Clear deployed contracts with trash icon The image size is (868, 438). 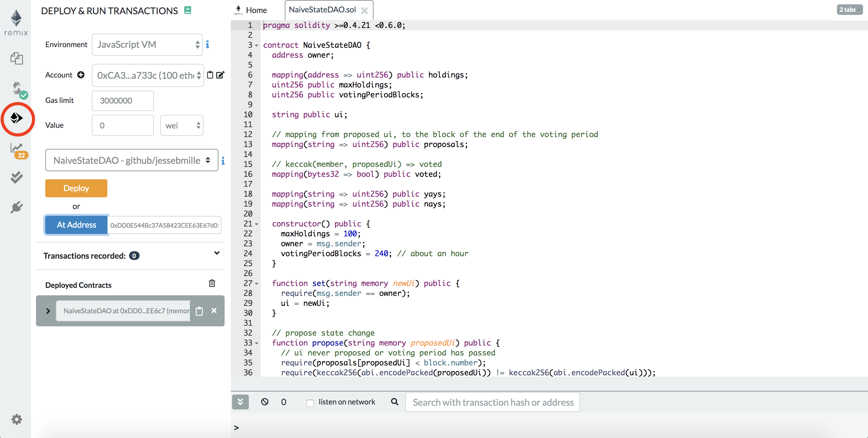pyautogui.click(x=212, y=283)
